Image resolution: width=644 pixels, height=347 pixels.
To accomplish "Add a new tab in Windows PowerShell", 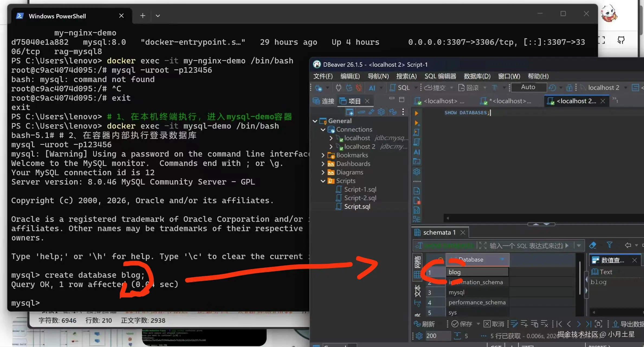I will (x=143, y=16).
